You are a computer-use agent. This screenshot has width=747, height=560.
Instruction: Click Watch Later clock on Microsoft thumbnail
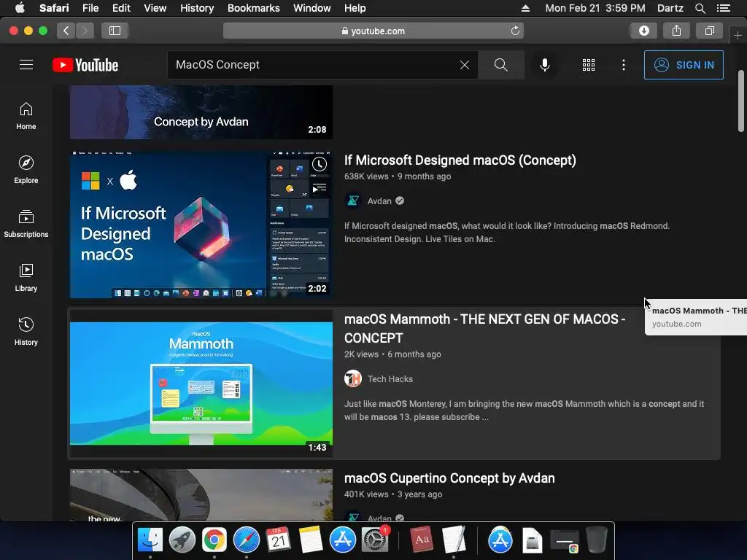coord(320,165)
